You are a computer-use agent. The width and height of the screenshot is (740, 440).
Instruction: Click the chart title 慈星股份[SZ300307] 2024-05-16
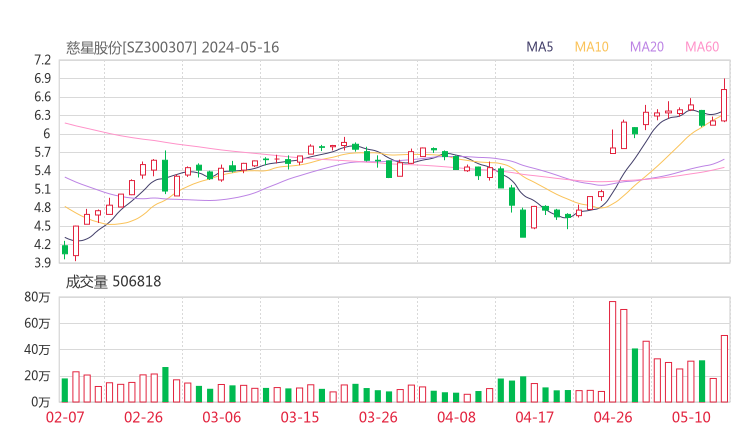172,48
